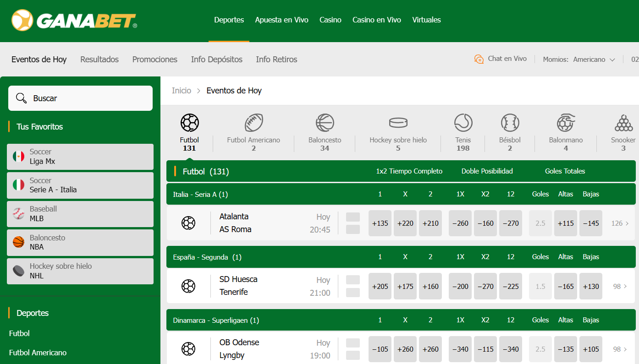Click the Atalanta match Goles value 2.5
639x364 pixels.
[540, 223]
